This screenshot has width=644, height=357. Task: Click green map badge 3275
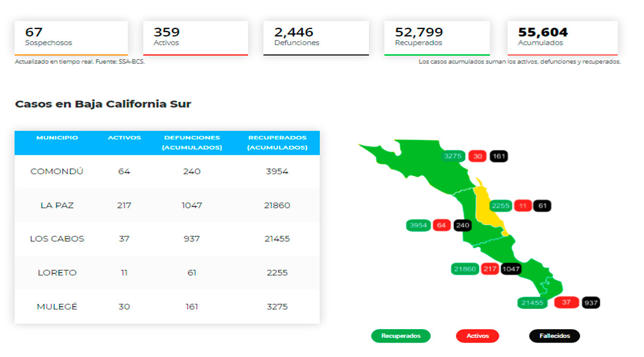click(453, 157)
